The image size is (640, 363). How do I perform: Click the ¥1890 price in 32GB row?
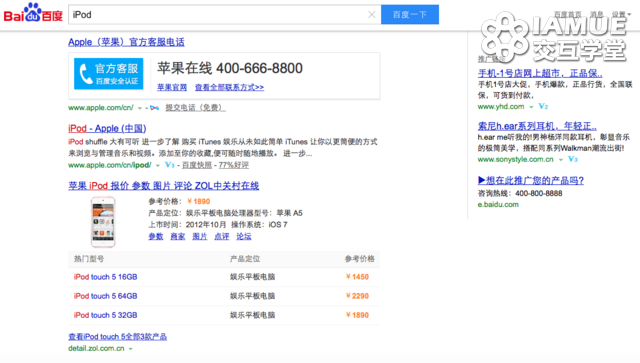[x=357, y=315]
